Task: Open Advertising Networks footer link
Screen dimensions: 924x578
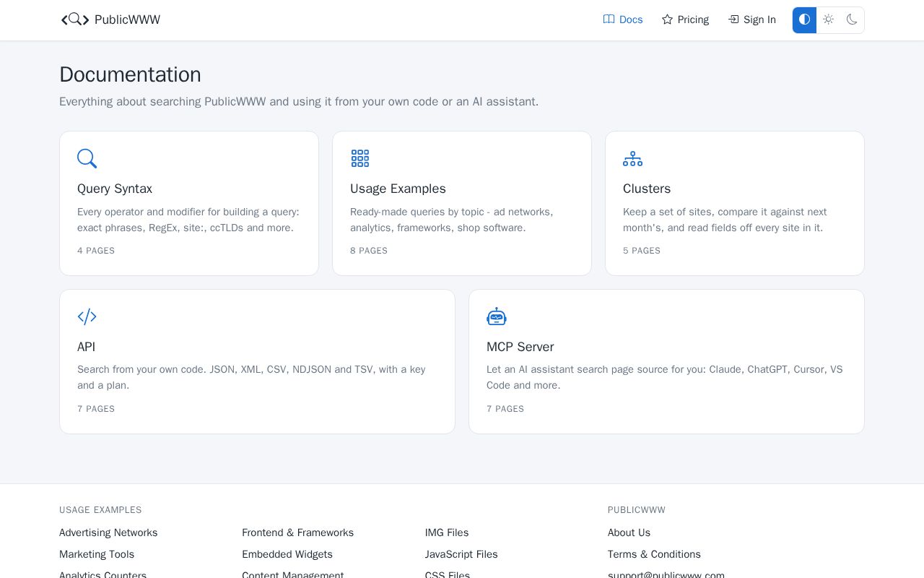Action: pos(108,532)
